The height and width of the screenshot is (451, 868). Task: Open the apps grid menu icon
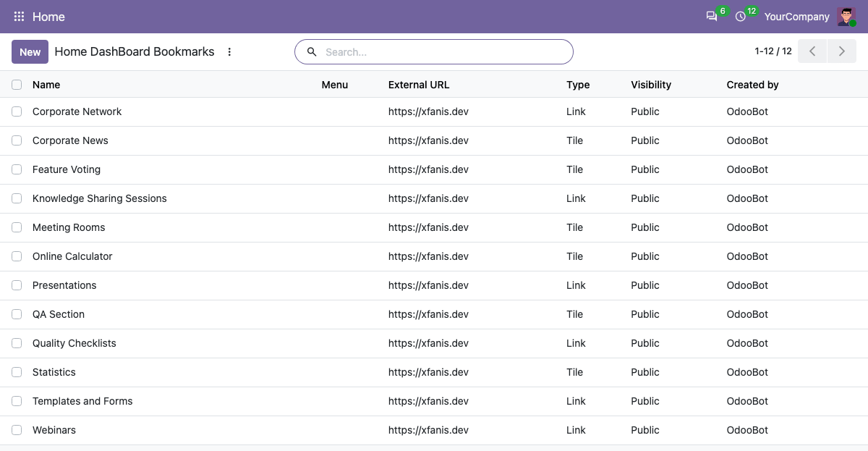[x=20, y=17]
